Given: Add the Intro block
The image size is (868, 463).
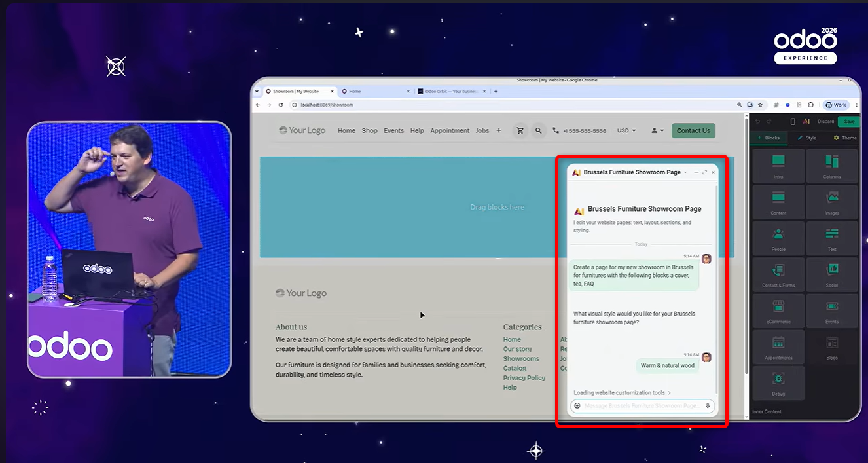Looking at the screenshot, I should point(778,166).
